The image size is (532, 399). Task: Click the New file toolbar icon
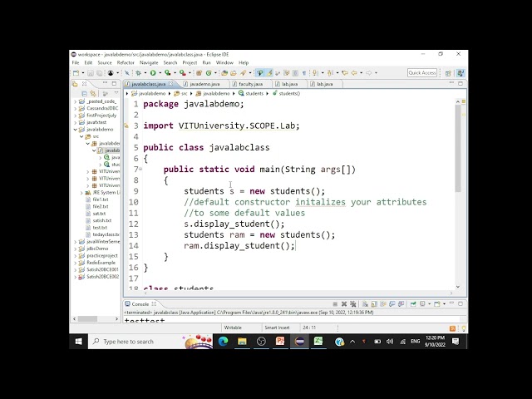point(76,73)
